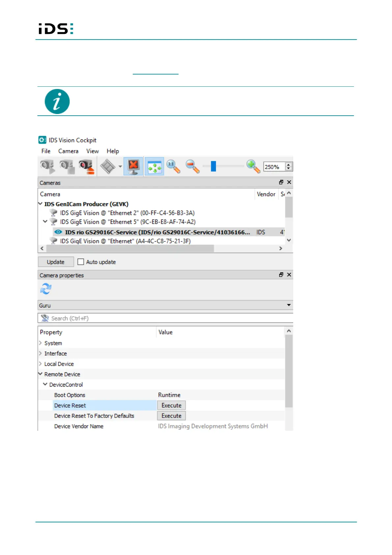392x555 pixels.
Task: Click the properties vertical scrollbar thumb
Action: (289, 371)
